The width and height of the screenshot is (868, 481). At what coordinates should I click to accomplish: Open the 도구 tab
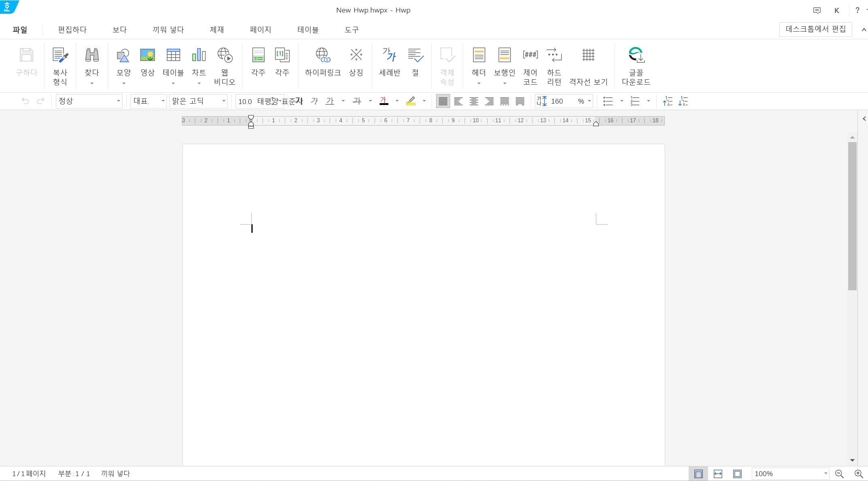tap(352, 30)
